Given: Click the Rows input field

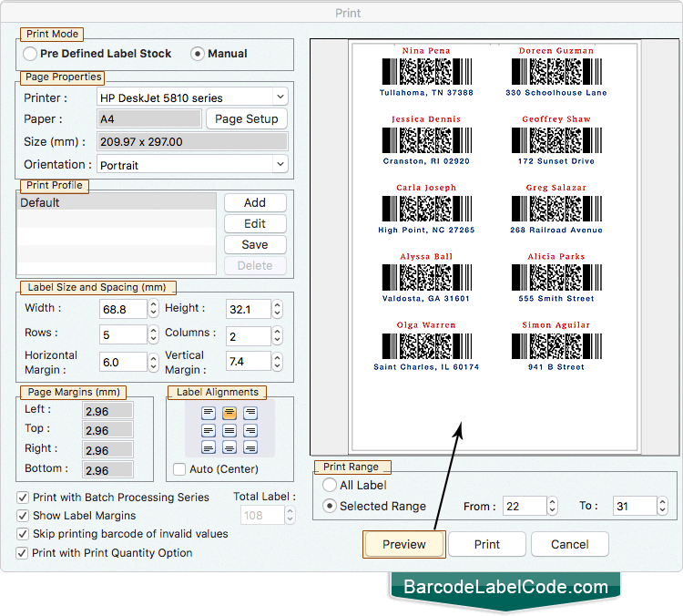Looking at the screenshot, I should tap(123, 334).
